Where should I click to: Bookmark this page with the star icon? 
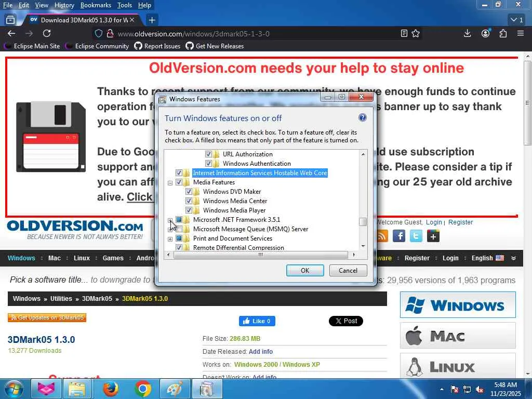pos(416,33)
